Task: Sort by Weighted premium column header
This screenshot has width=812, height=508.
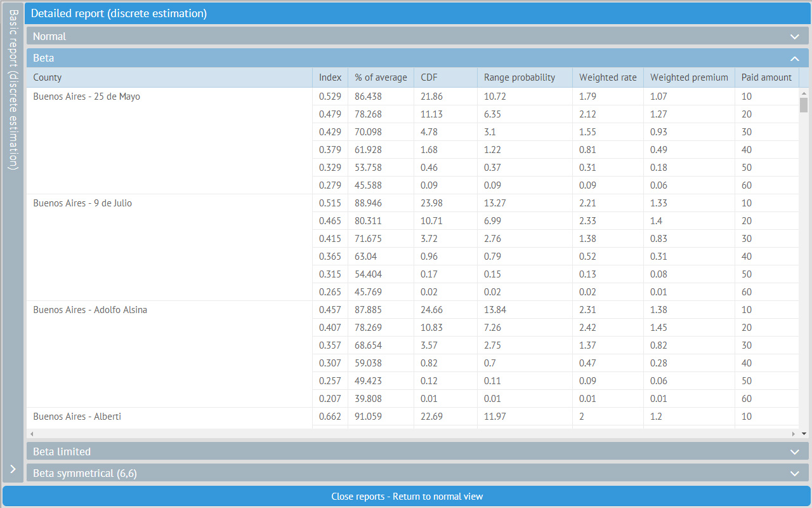Action: [x=690, y=77]
